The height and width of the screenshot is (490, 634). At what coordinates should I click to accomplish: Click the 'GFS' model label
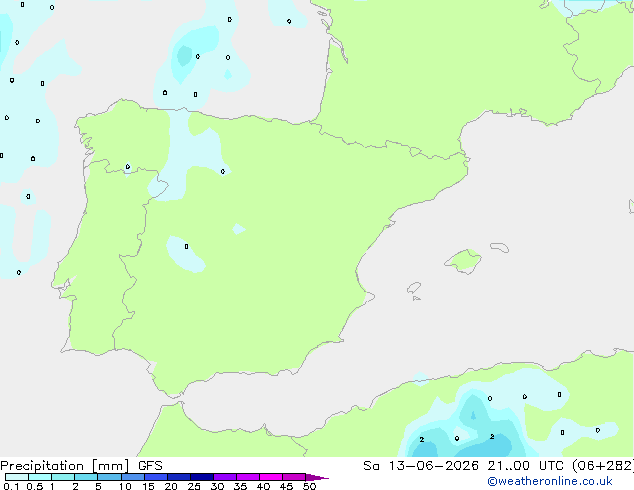(150, 466)
